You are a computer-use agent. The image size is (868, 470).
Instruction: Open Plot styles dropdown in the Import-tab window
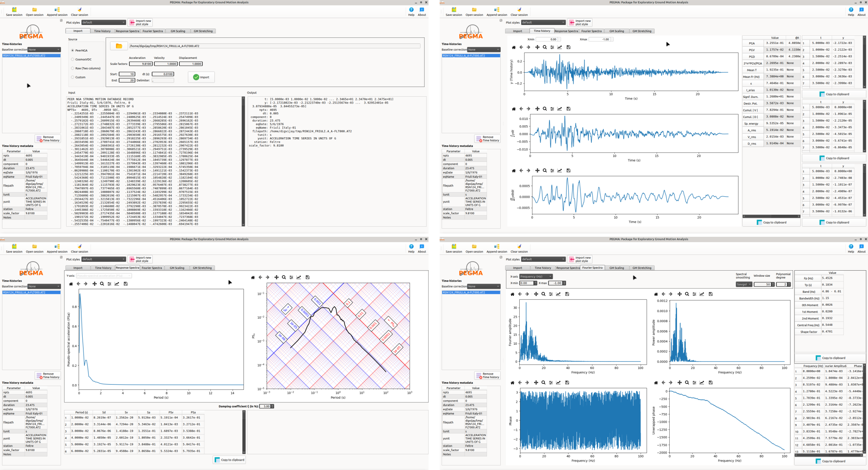[x=104, y=23]
